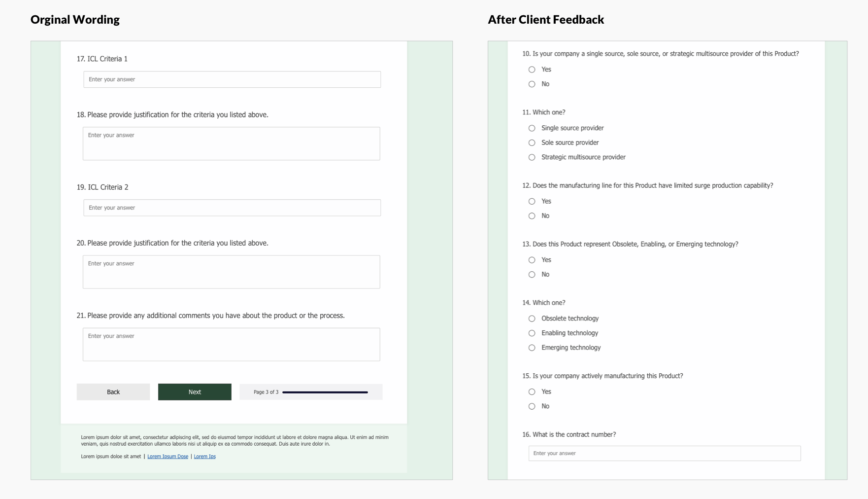Click question 21 additional comments label
The height and width of the screenshot is (499, 868).
[x=210, y=316]
